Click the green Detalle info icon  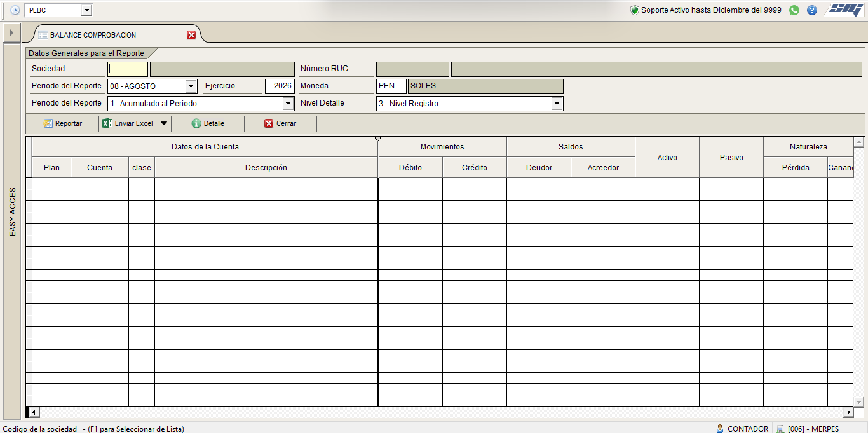point(196,123)
